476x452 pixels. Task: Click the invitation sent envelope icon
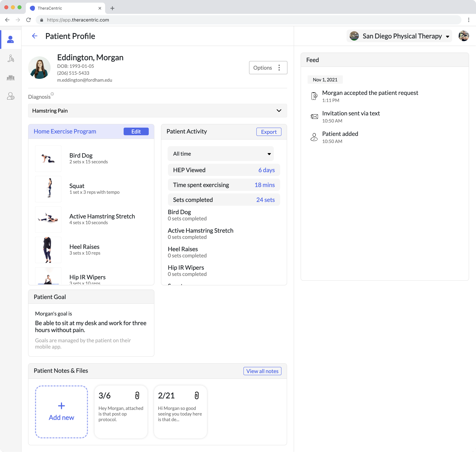point(314,117)
